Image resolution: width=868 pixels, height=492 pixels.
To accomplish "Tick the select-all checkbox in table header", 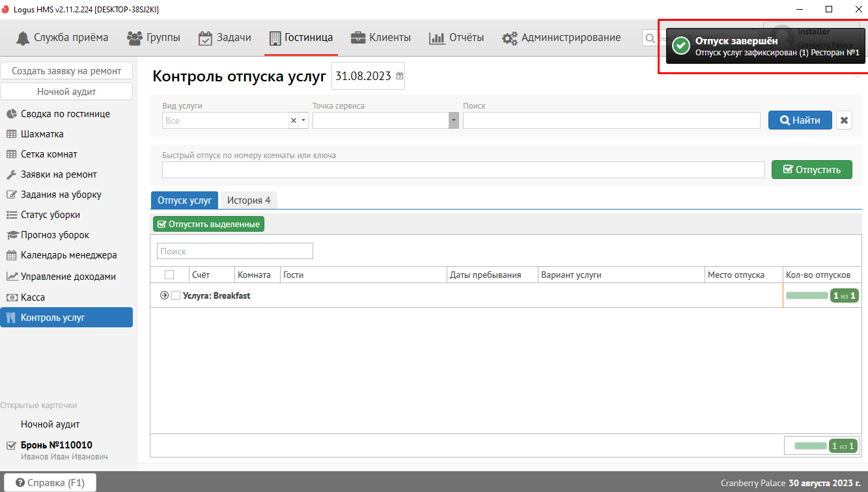I will tap(169, 275).
